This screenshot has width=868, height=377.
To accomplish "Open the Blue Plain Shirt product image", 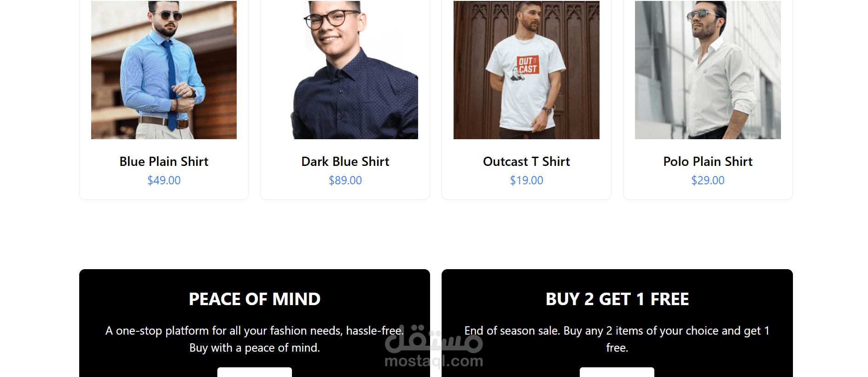I will coord(164,70).
